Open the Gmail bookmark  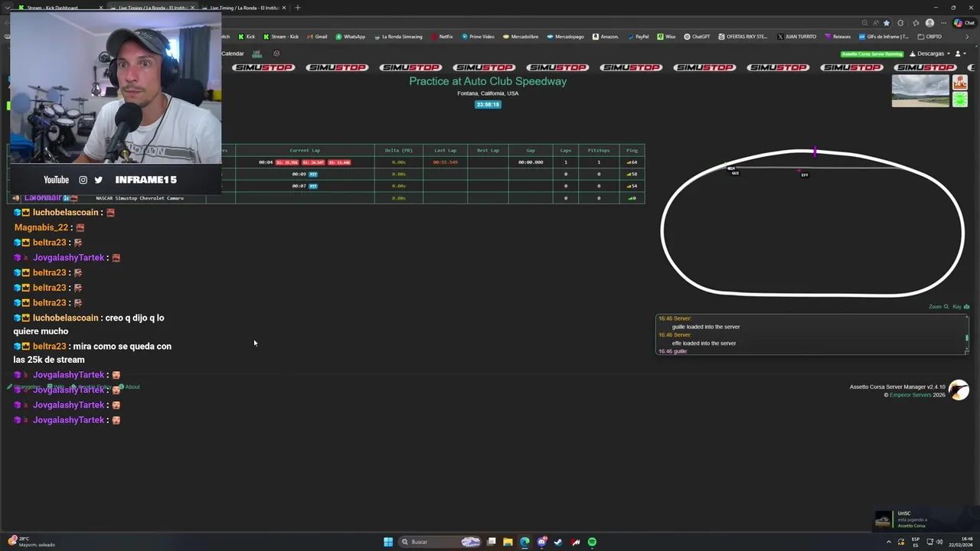pos(317,37)
